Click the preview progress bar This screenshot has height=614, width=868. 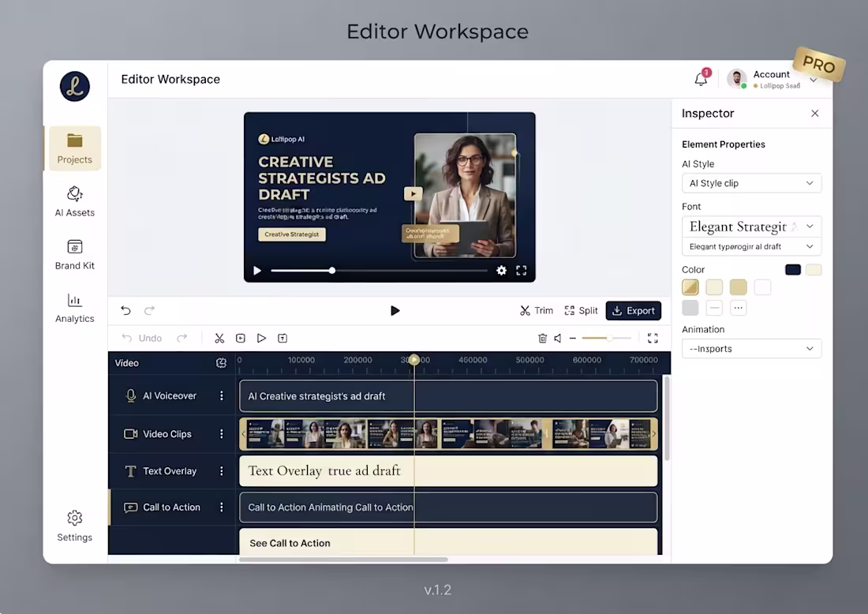tap(380, 271)
